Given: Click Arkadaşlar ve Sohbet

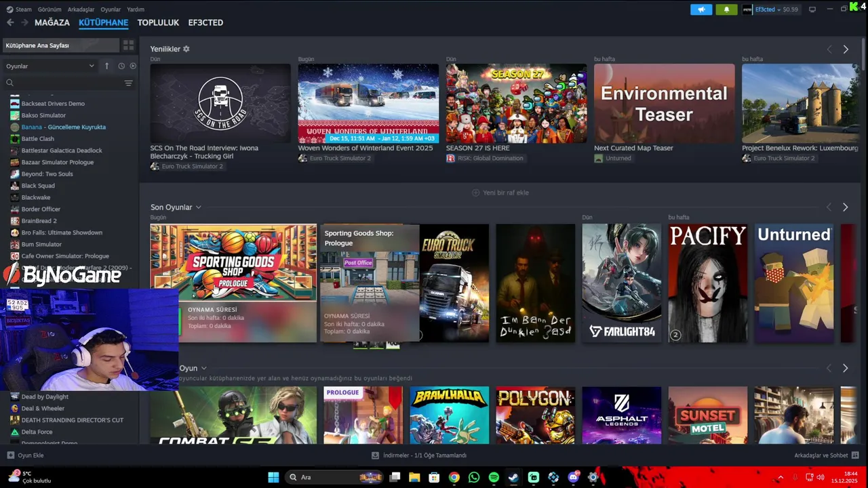Looking at the screenshot, I should click(x=821, y=455).
